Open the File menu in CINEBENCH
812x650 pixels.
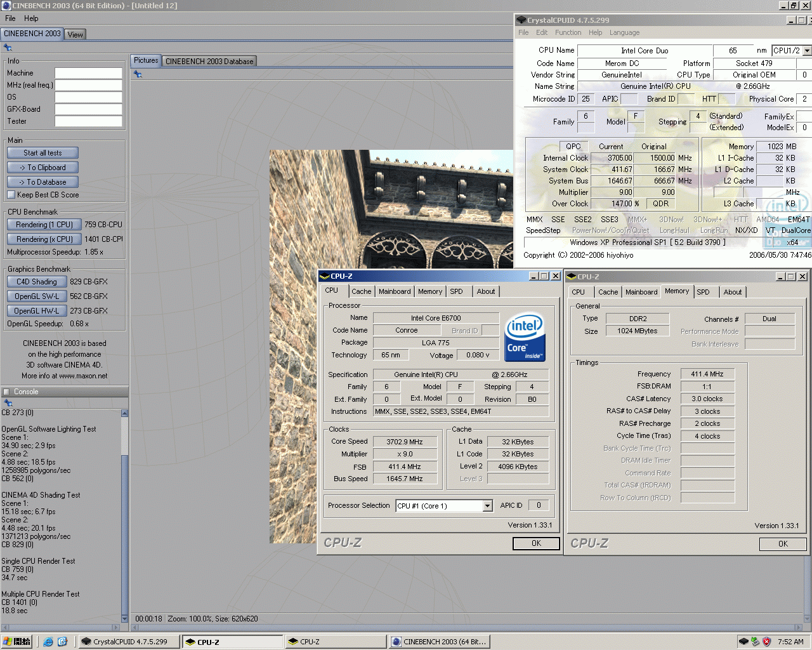tap(10, 18)
